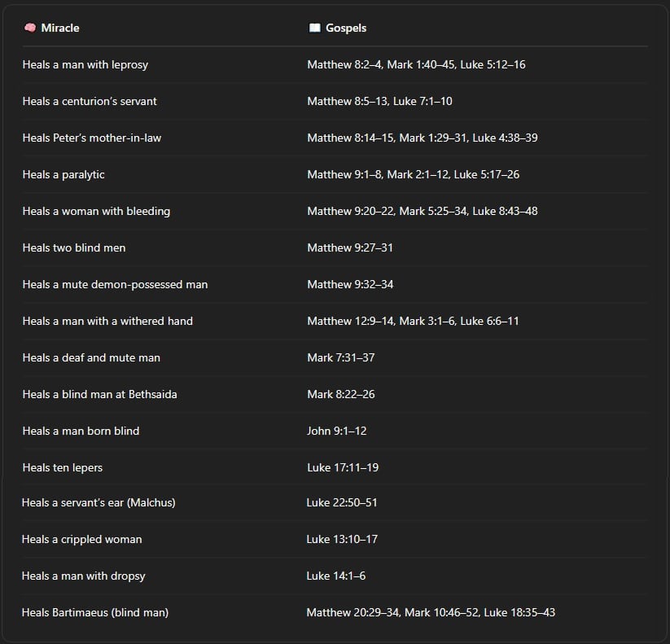Click the "Heals a woman with bleeding" cell
The width and height of the screenshot is (670, 644).
pos(96,211)
